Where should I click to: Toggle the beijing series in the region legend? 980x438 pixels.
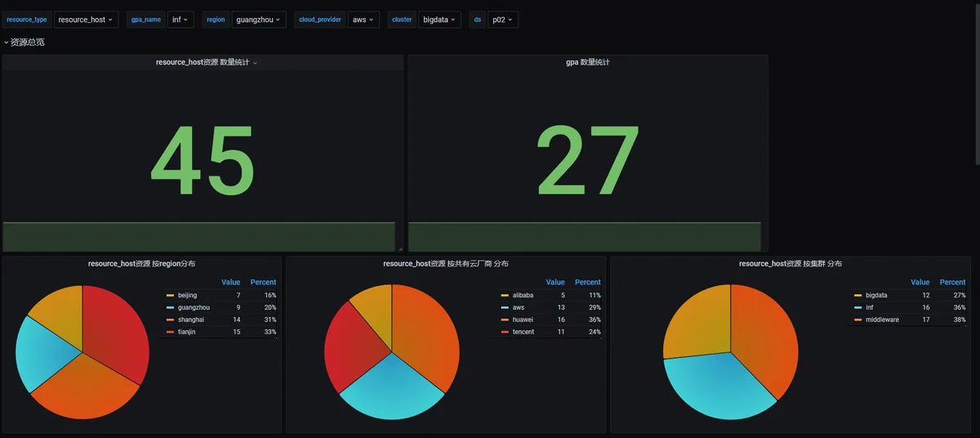(187, 295)
